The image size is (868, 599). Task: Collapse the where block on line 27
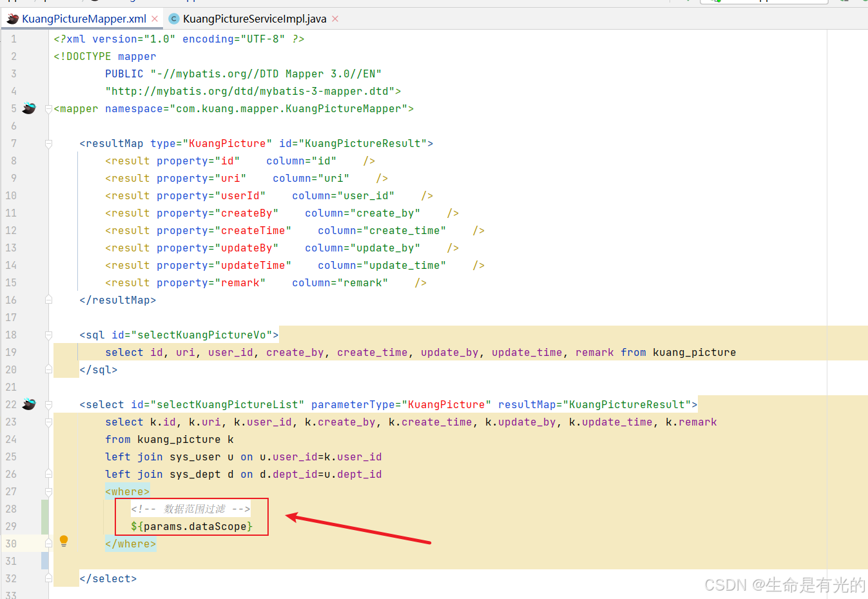pyautogui.click(x=48, y=492)
